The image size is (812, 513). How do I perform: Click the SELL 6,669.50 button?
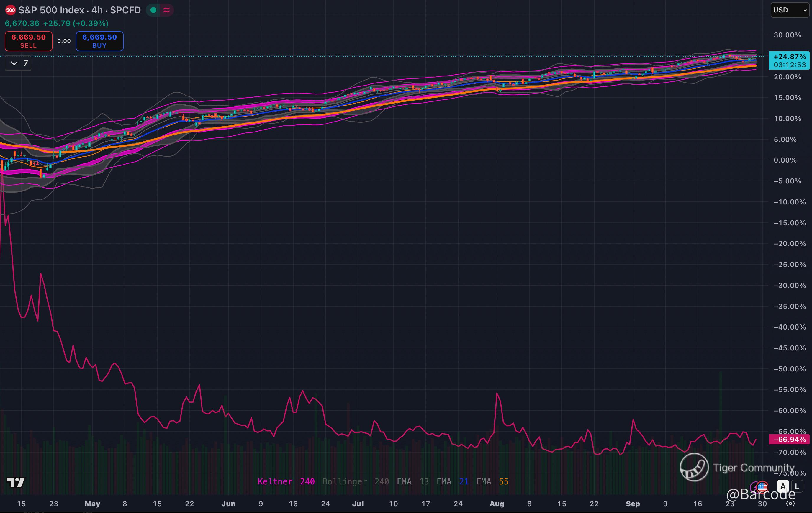pyautogui.click(x=29, y=41)
